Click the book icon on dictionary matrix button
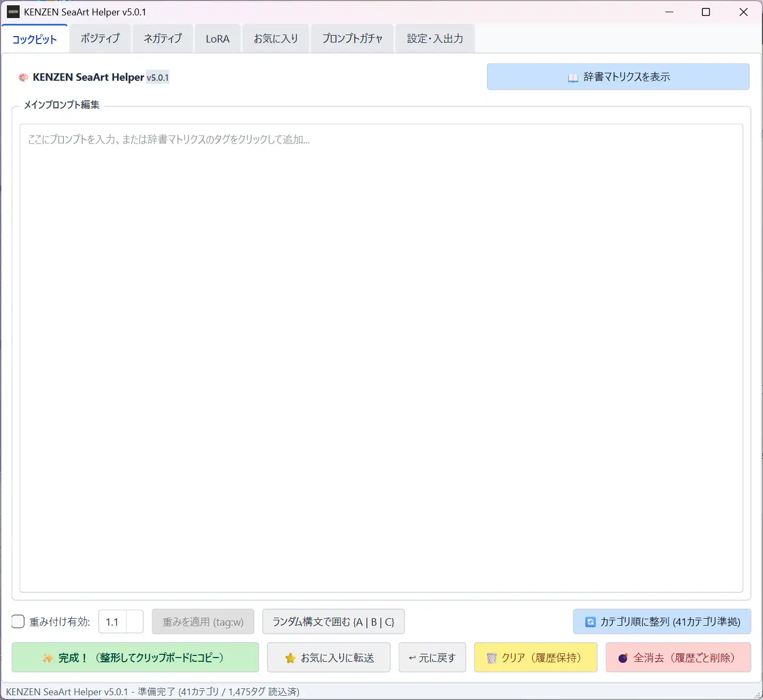 coord(573,78)
